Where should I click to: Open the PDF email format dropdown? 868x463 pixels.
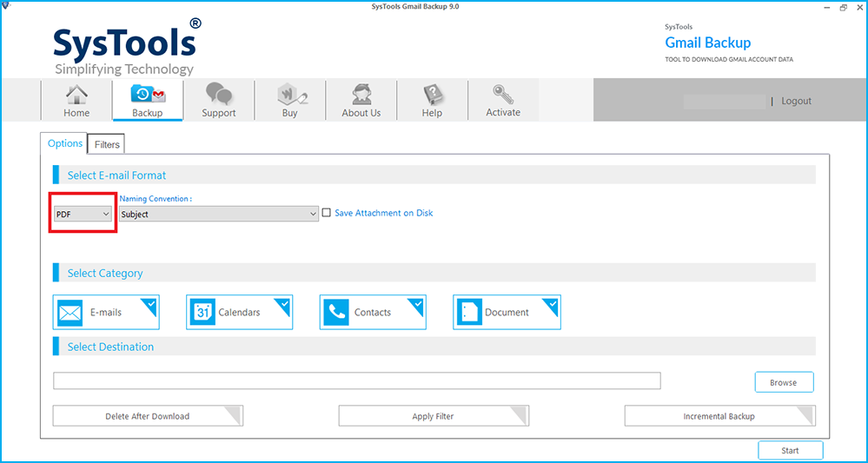click(83, 214)
